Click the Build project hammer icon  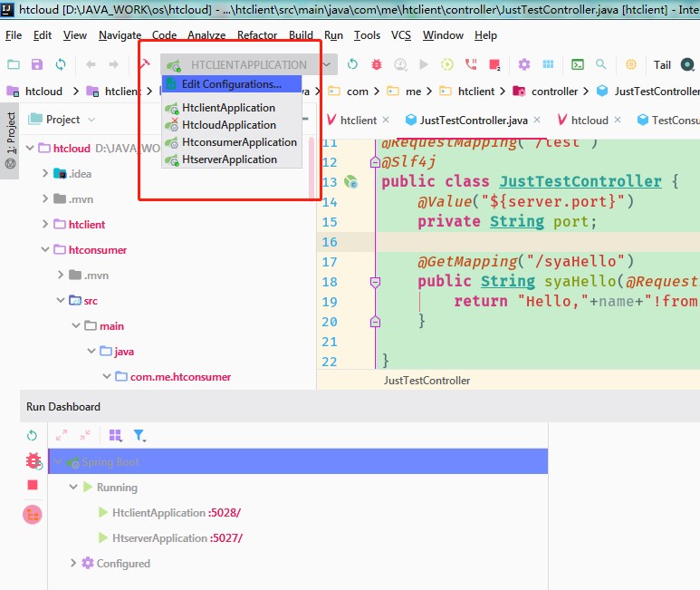(144, 64)
